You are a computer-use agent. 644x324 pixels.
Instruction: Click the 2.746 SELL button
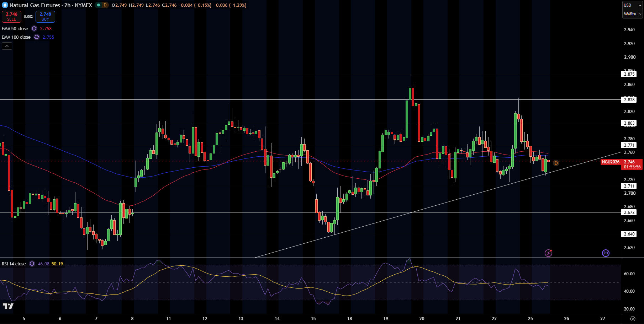click(x=11, y=16)
